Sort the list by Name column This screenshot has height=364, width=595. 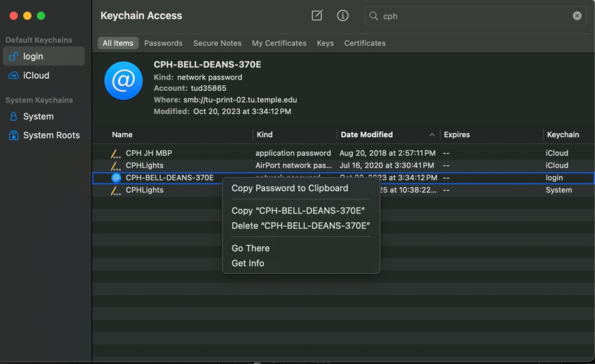[x=122, y=135]
